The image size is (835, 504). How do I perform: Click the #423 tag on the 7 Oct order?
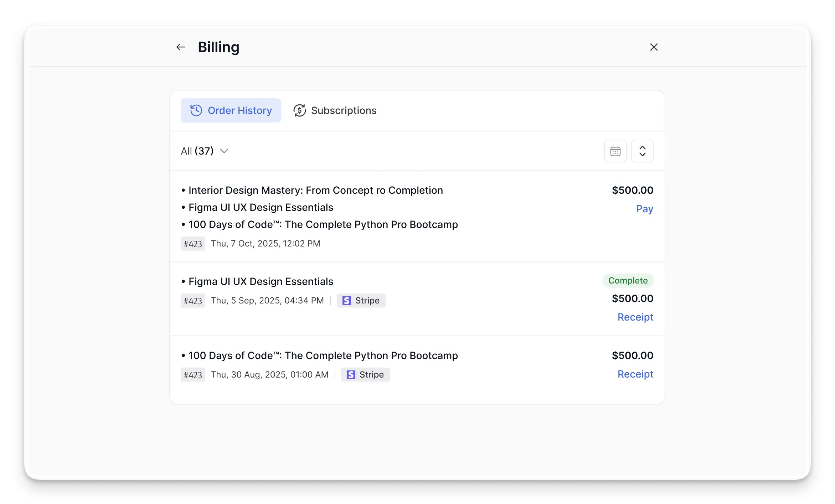(x=193, y=244)
